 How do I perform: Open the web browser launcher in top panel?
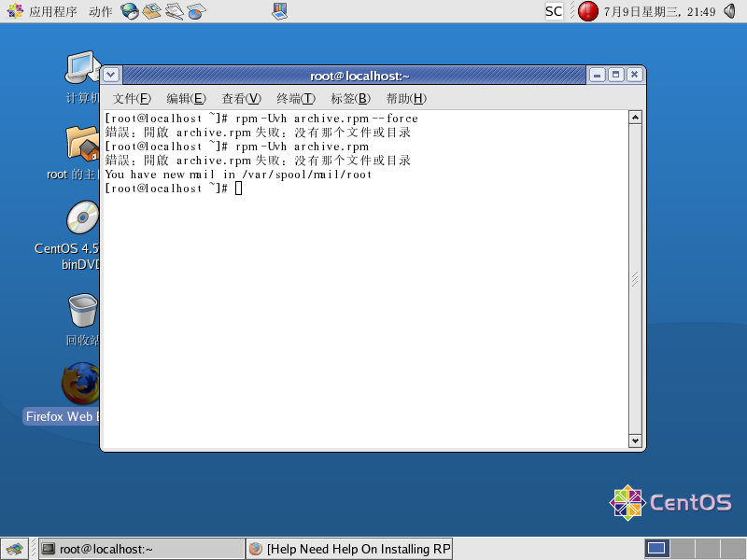pyautogui.click(x=130, y=11)
